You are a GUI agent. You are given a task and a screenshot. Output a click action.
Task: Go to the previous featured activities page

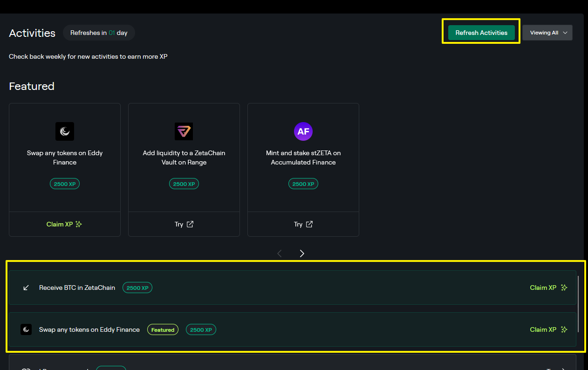pyautogui.click(x=280, y=253)
